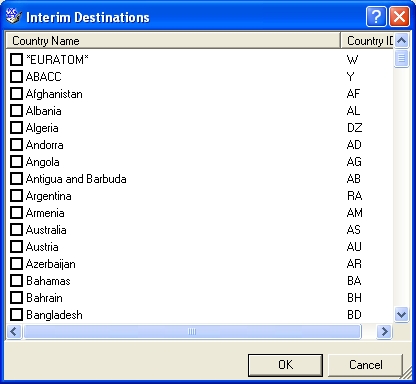Click the Cancel button
This screenshot has height=384, width=416.
(x=366, y=365)
